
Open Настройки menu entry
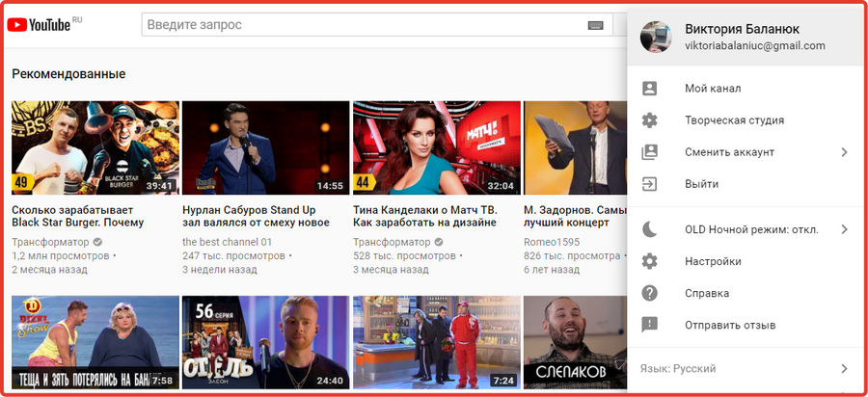[x=746, y=261]
